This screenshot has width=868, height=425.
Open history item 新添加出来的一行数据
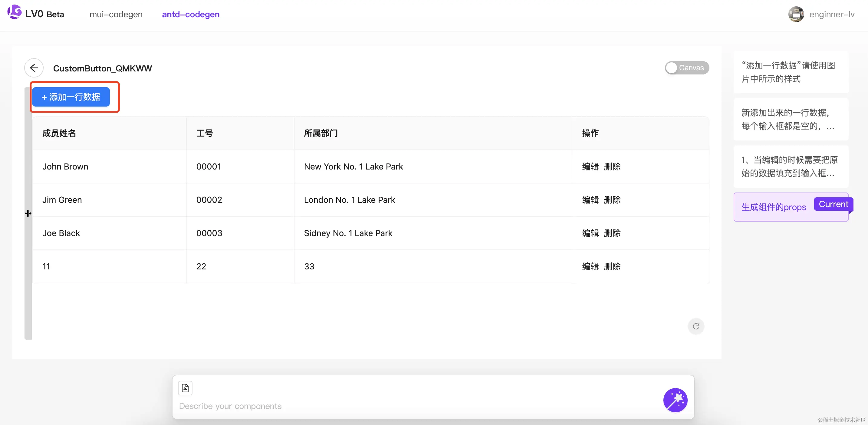pos(791,119)
